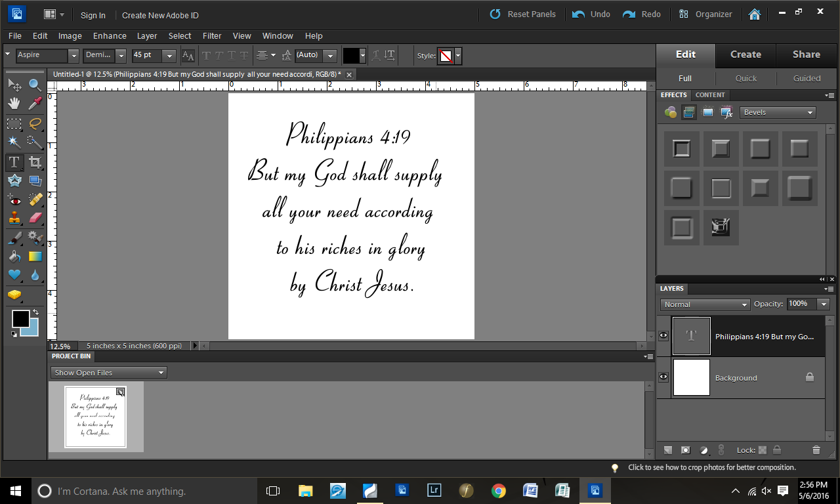Hide the Background layer

[x=663, y=377]
